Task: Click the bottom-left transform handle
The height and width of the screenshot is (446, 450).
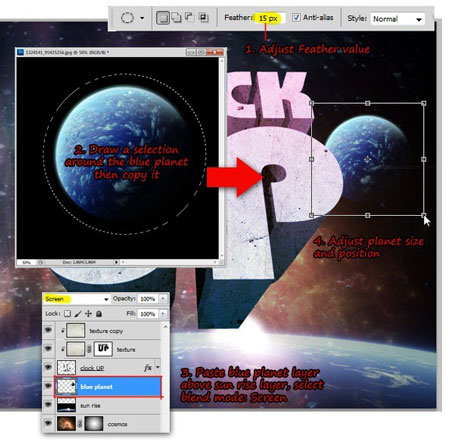Action: (x=311, y=215)
